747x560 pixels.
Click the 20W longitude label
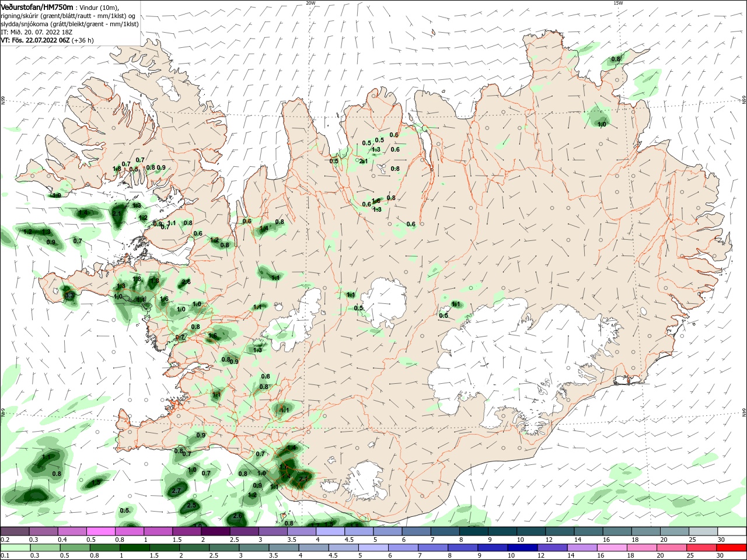click(x=310, y=3)
